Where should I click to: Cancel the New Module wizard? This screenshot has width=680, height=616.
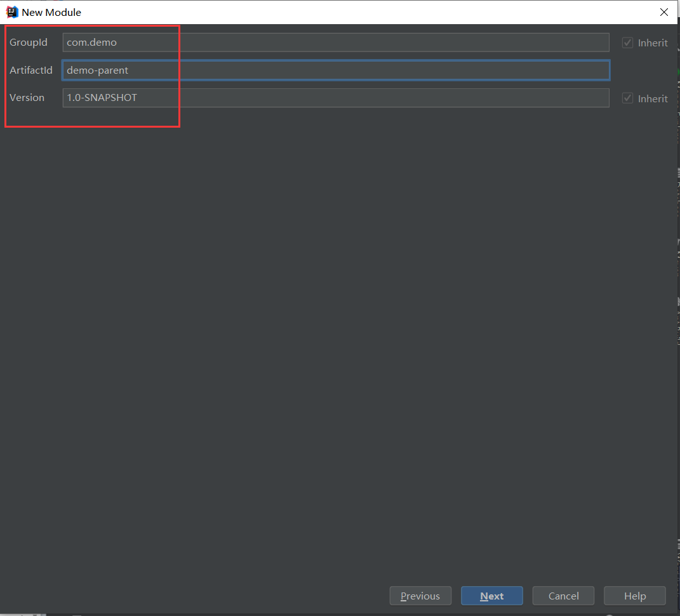click(563, 596)
